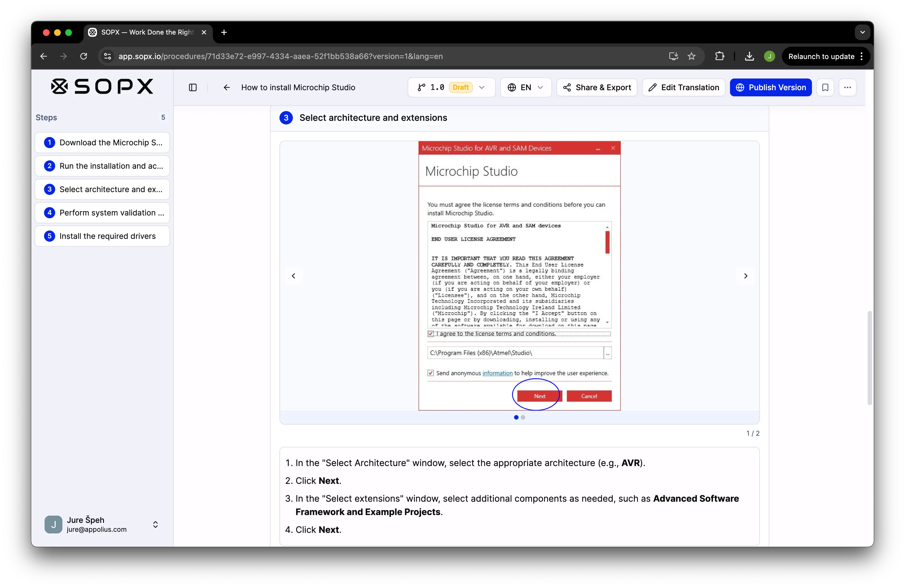Click the bookmark icon button
Image resolution: width=905 pixels, height=588 pixels.
[x=825, y=87]
